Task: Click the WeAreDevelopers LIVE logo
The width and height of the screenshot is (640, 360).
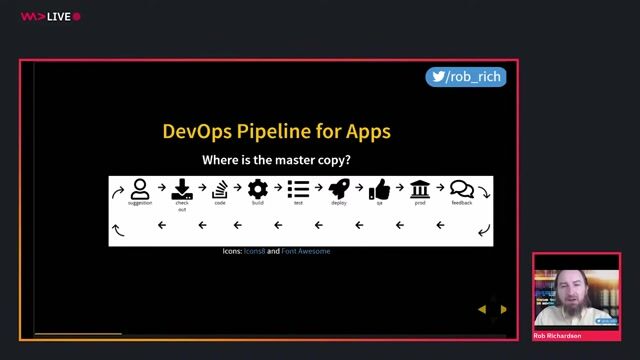Action: pyautogui.click(x=51, y=17)
